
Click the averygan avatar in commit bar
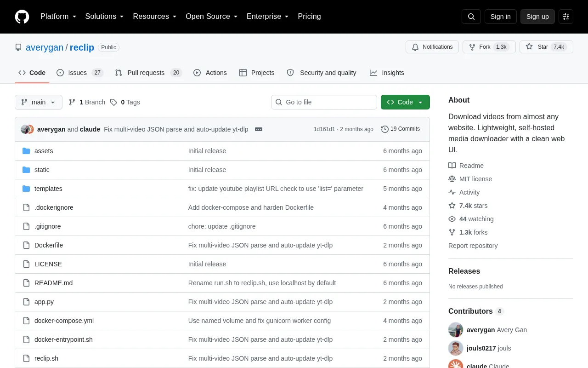tap(25, 129)
